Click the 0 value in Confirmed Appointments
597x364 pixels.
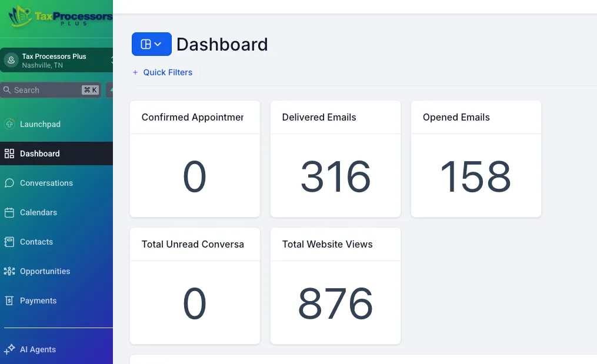[195, 176]
